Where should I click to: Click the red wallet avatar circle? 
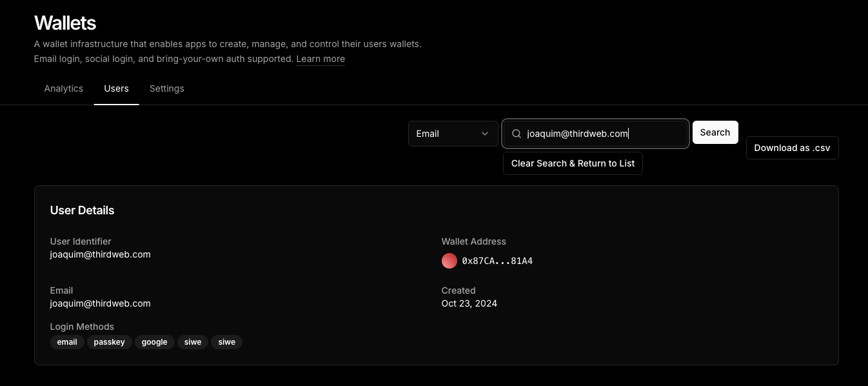tap(449, 261)
